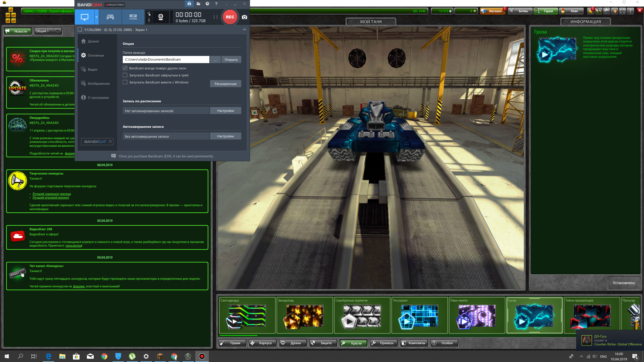Switch to the Защита garage category

tap(323, 343)
